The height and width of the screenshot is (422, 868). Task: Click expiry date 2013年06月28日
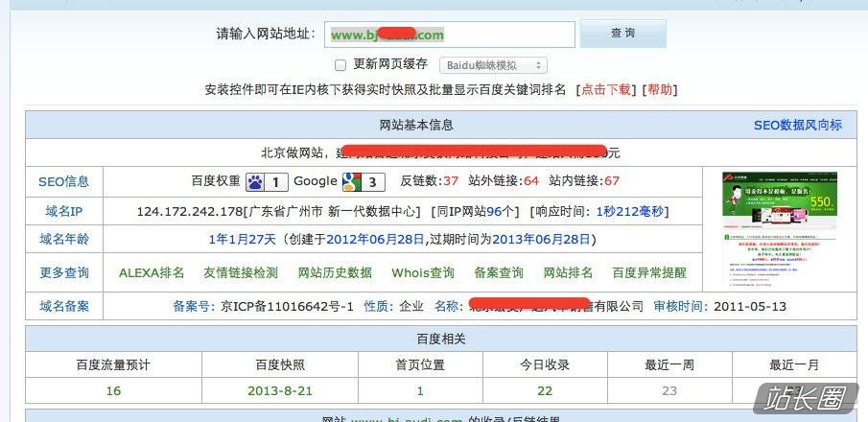pyautogui.click(x=541, y=239)
